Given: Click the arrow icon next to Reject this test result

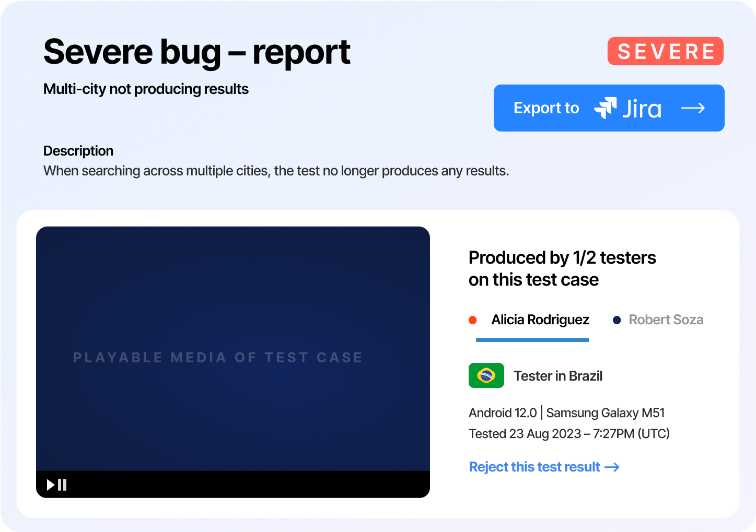Looking at the screenshot, I should click(x=612, y=467).
